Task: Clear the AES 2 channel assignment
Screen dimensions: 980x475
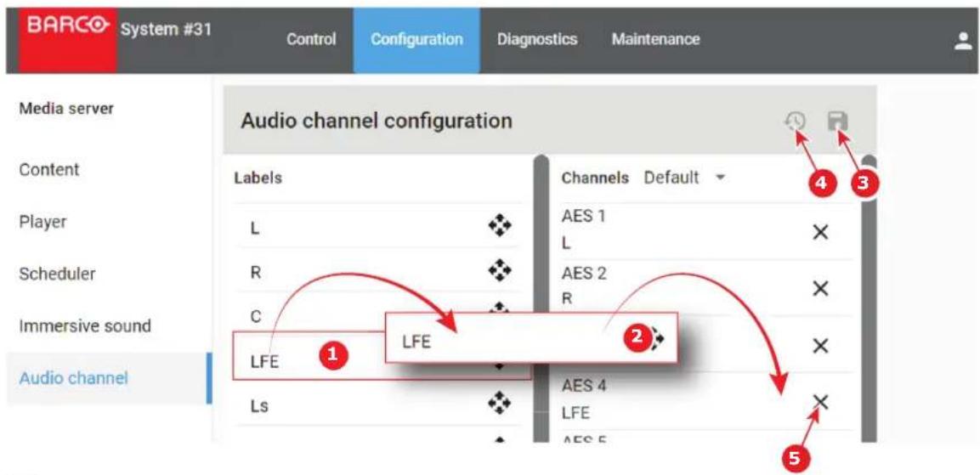Action: pyautogui.click(x=820, y=288)
